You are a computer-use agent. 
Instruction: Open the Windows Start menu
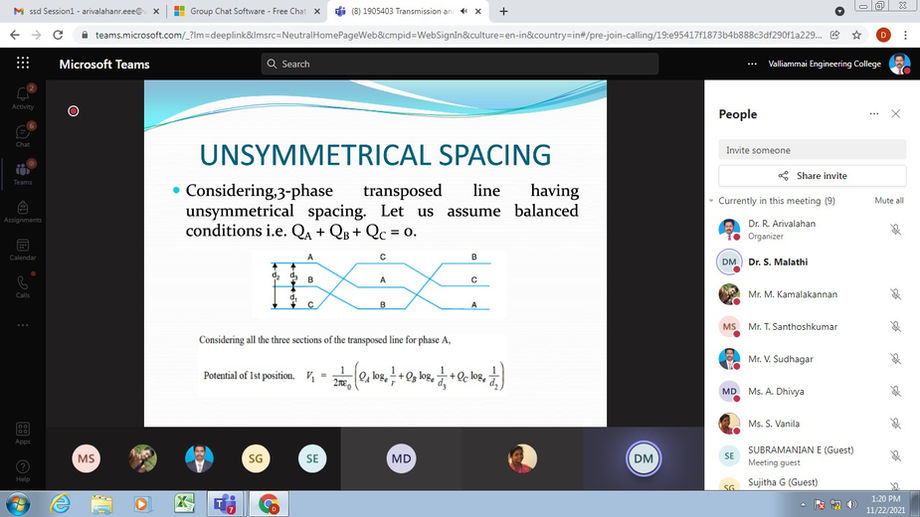18,504
